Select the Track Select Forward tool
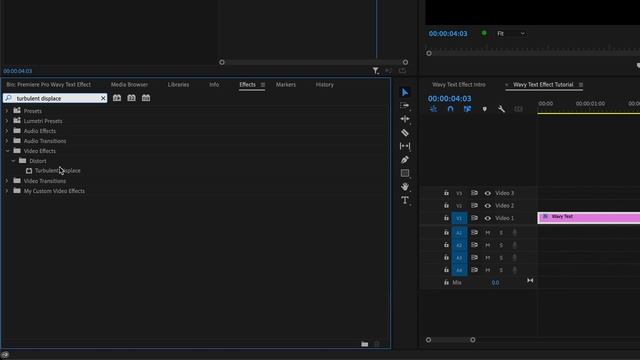Viewport: 640px width, 360px height. [x=404, y=106]
